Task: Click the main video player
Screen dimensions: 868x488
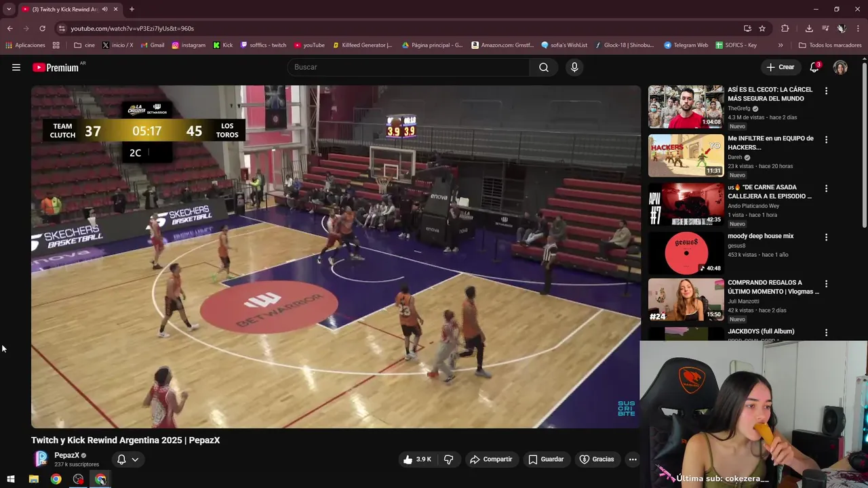Action: point(336,257)
